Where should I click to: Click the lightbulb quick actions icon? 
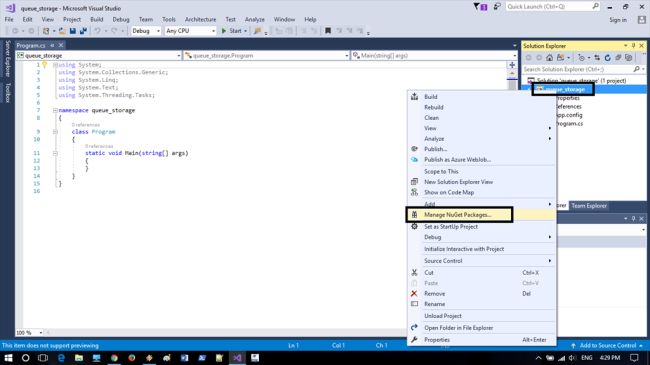pyautogui.click(x=45, y=65)
